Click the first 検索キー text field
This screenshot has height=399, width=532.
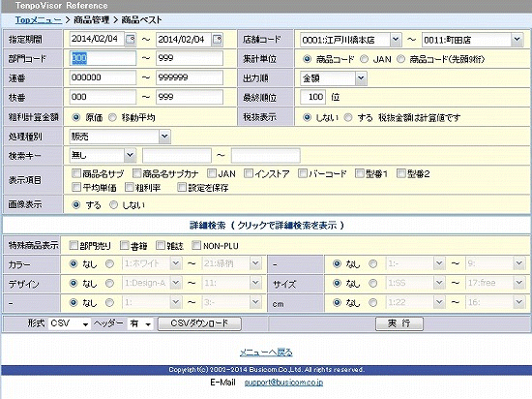pyautogui.click(x=177, y=156)
